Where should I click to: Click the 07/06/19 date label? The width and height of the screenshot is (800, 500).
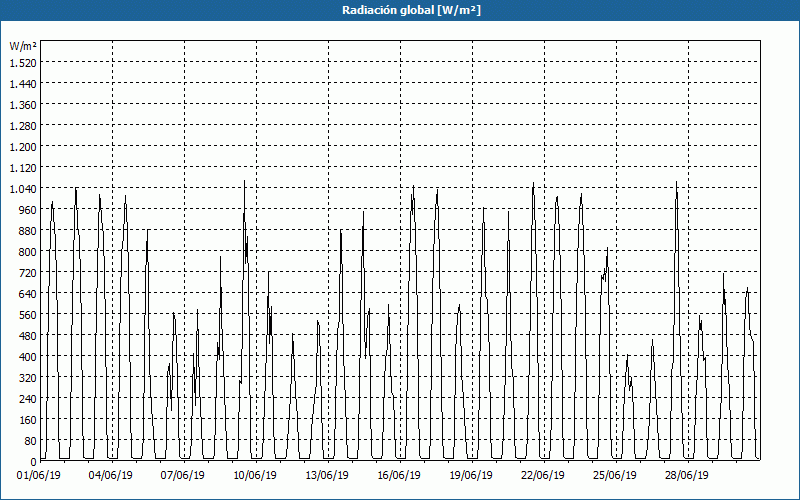tap(183, 476)
